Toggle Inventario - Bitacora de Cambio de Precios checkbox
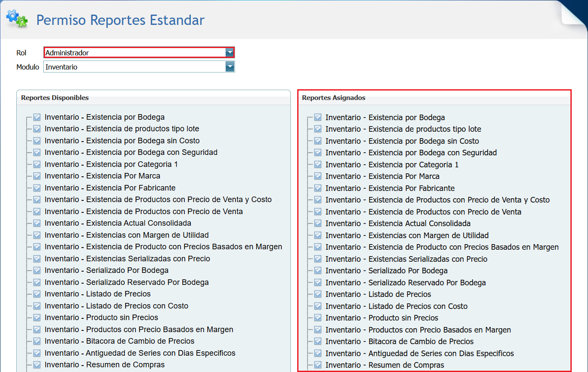Image resolution: width=588 pixels, height=372 pixels. pos(36,341)
